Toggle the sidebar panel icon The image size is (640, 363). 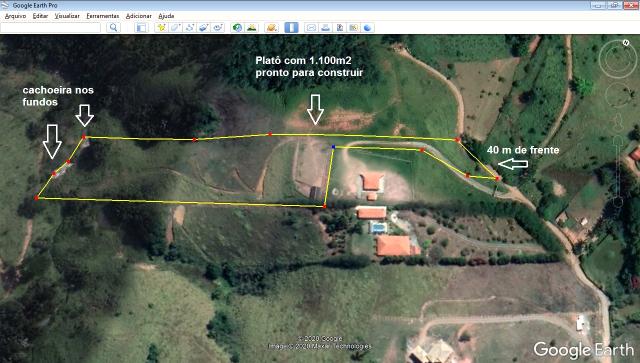[x=141, y=27]
